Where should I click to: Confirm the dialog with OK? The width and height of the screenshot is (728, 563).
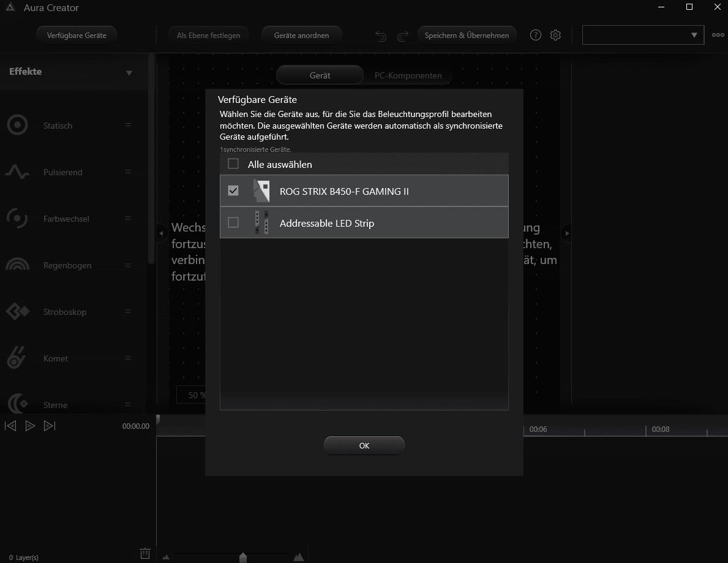pyautogui.click(x=364, y=445)
